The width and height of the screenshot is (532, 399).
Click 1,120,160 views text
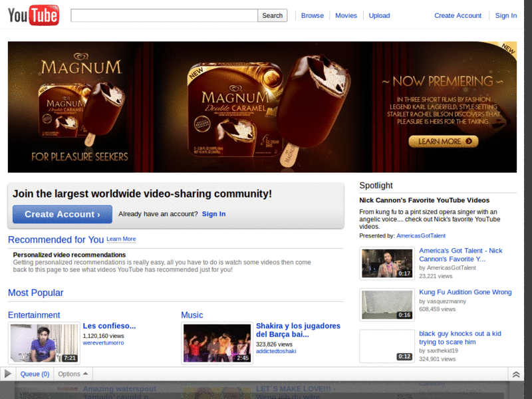103,336
